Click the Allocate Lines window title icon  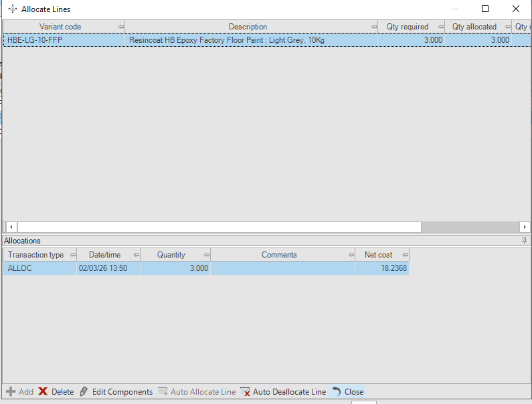(x=13, y=9)
